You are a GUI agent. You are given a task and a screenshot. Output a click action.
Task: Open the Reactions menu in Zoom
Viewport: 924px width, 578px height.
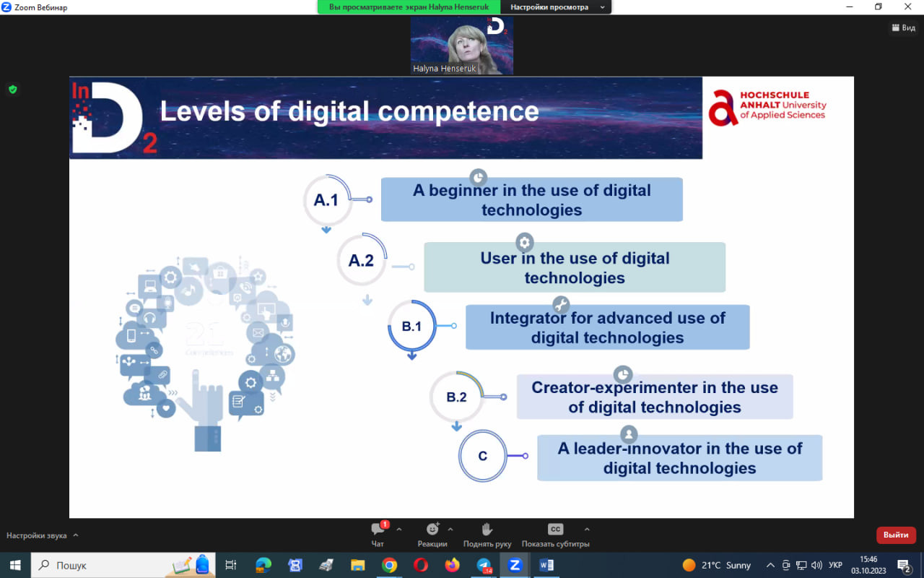coord(432,534)
